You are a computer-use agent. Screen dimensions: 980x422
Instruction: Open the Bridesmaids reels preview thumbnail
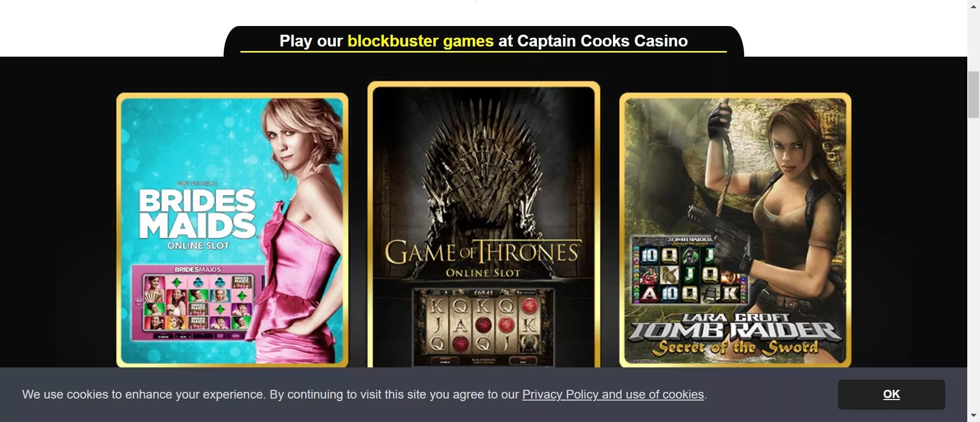tap(197, 303)
